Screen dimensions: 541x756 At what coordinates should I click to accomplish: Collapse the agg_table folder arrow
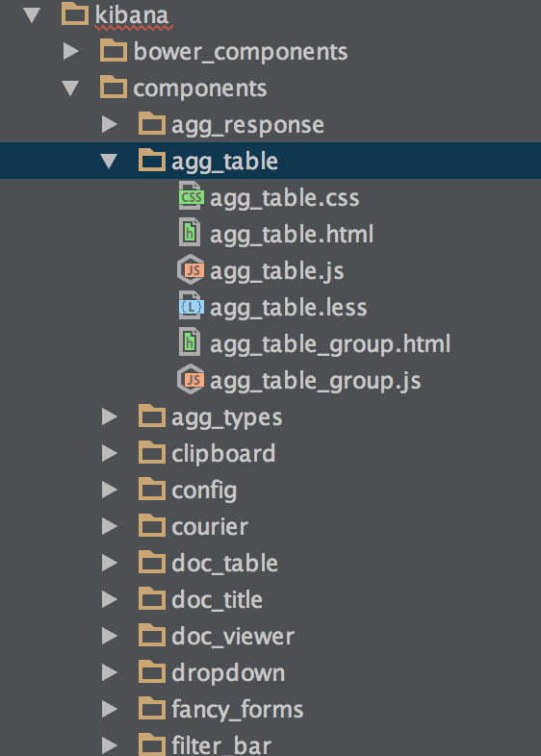click(110, 161)
